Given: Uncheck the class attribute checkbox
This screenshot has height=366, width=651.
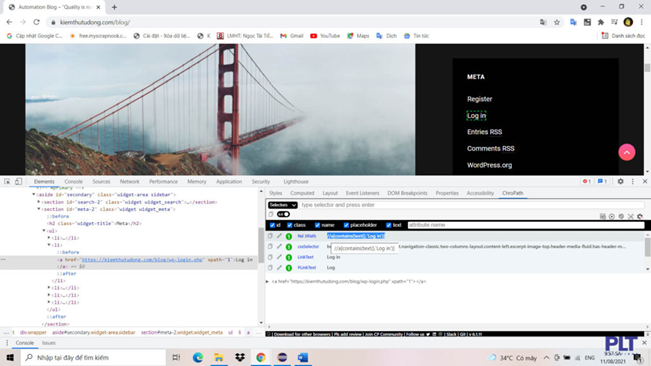Looking at the screenshot, I should click(x=290, y=225).
